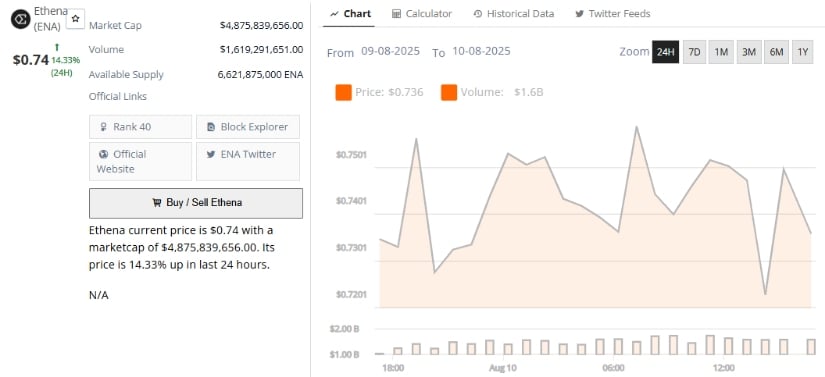Viewport: 825px width, 377px height.
Task: Click the 18:00 x-axis label
Action: [394, 368]
